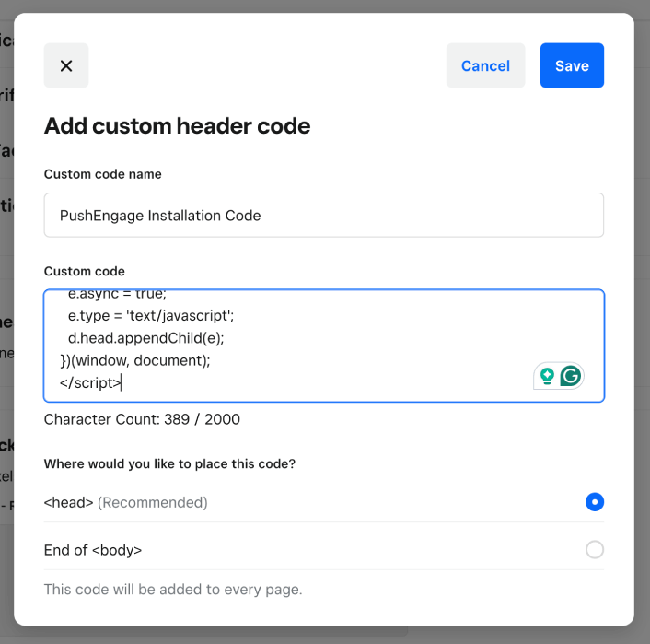Click the Character Count 389 / 2000 text
Image resolution: width=650 pixels, height=644 pixels.
pos(142,419)
